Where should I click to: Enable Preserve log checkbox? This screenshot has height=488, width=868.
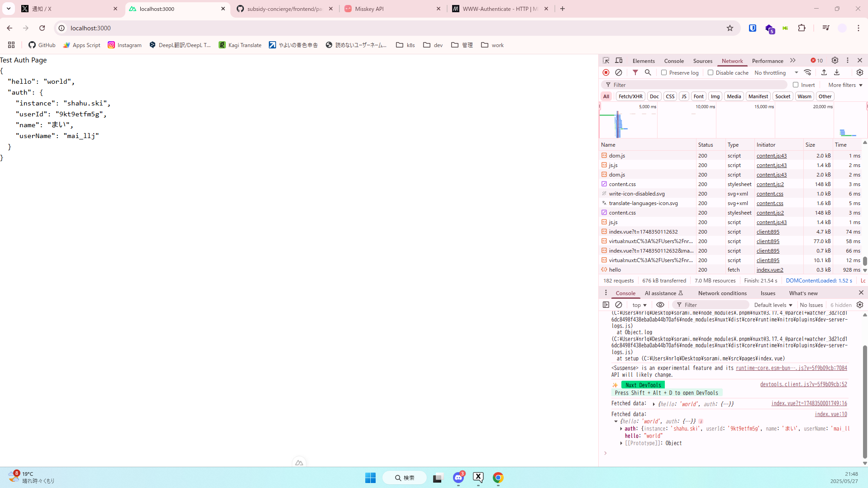[x=664, y=72]
